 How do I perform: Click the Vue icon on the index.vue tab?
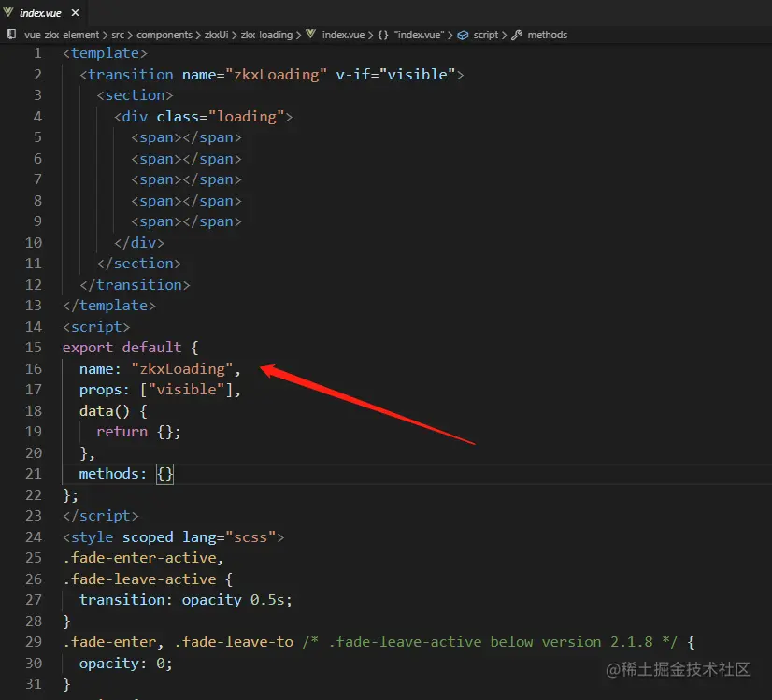(8, 12)
